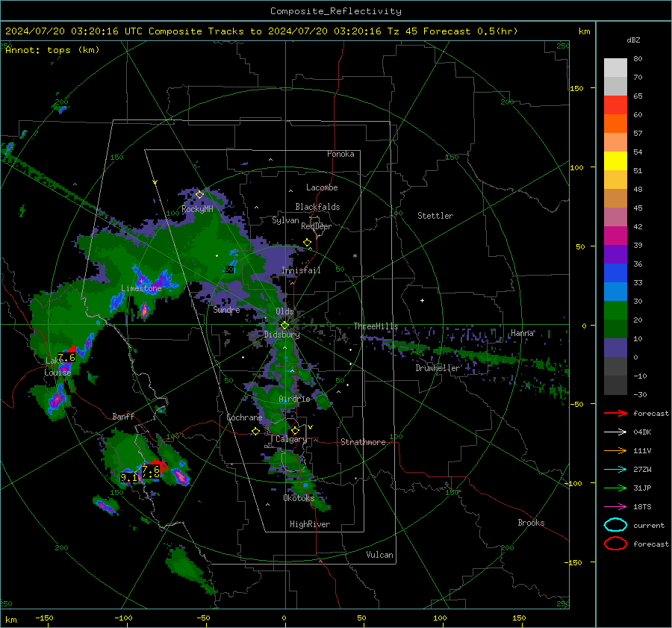Click the RockyMH label

197,209
